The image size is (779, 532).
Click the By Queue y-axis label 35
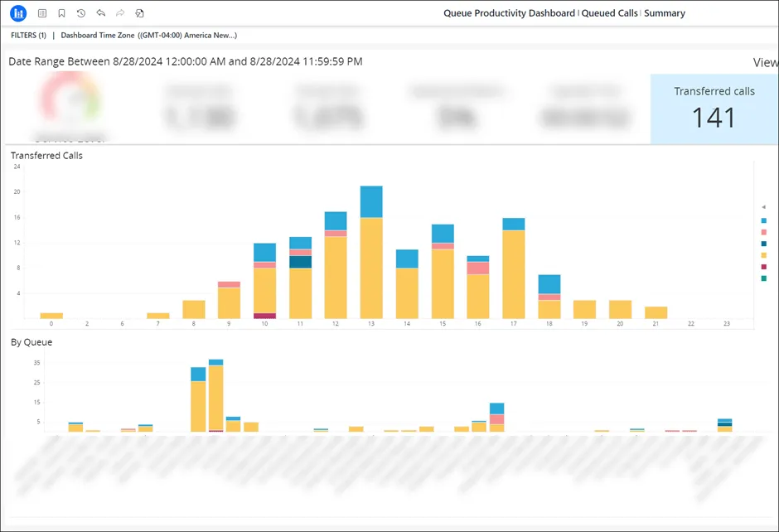[36, 363]
